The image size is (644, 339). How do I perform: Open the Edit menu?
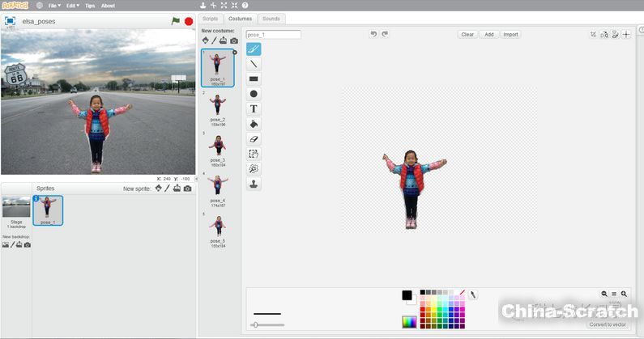(73, 5)
